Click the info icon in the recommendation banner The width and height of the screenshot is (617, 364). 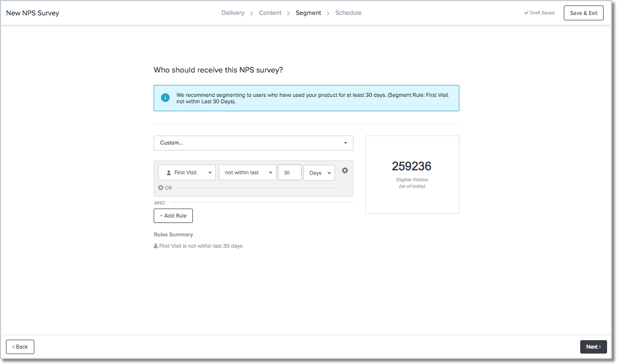click(165, 97)
